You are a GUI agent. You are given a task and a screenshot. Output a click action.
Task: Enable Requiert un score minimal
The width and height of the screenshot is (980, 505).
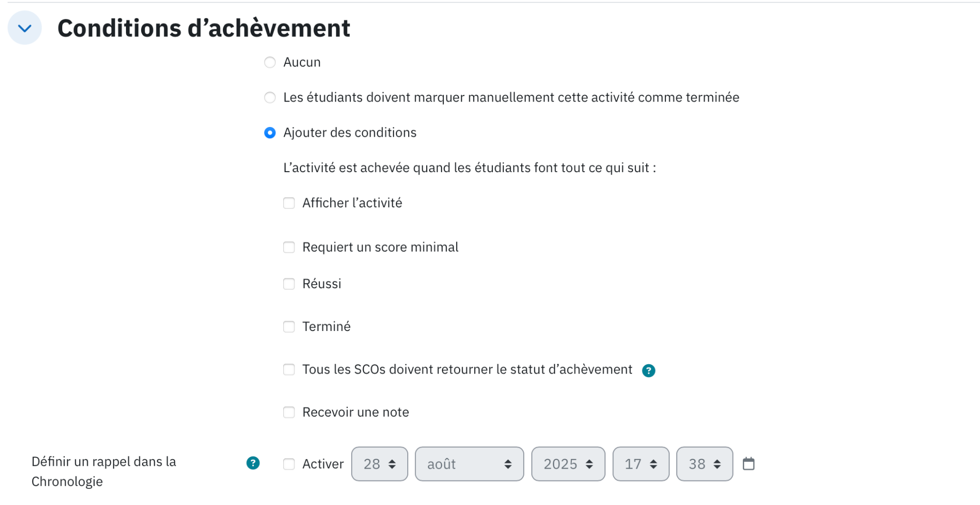(289, 247)
